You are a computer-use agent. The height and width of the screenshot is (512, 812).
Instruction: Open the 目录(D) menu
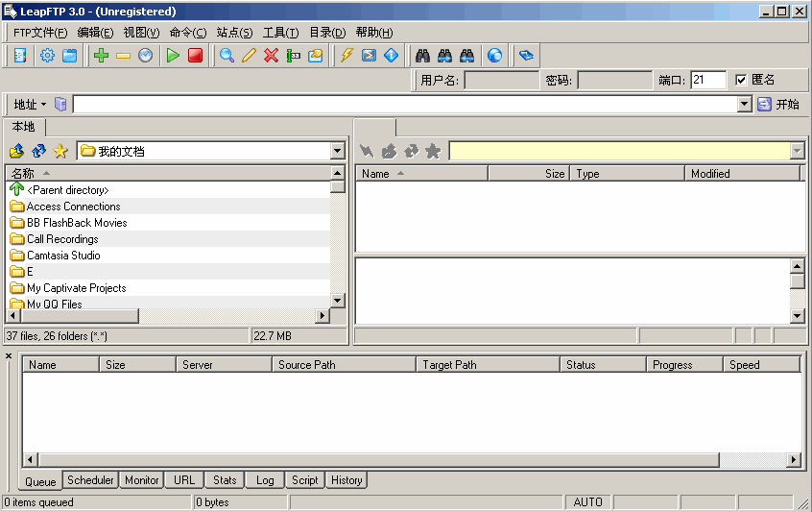[x=327, y=33]
